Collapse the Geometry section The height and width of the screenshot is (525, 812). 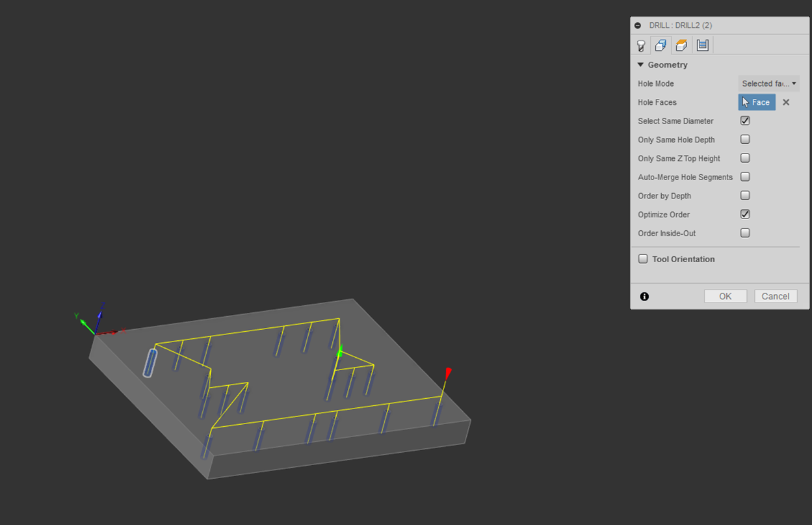(640, 65)
